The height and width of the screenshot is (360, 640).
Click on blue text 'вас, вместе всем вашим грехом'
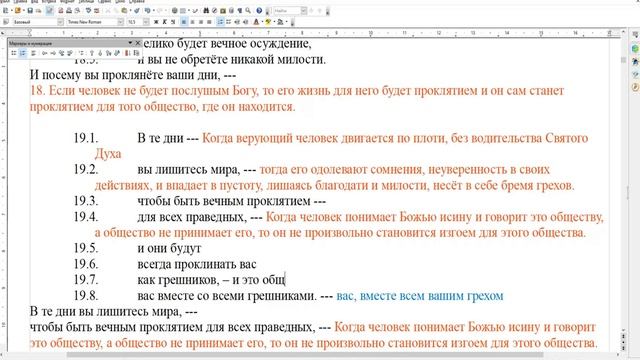coord(420,296)
